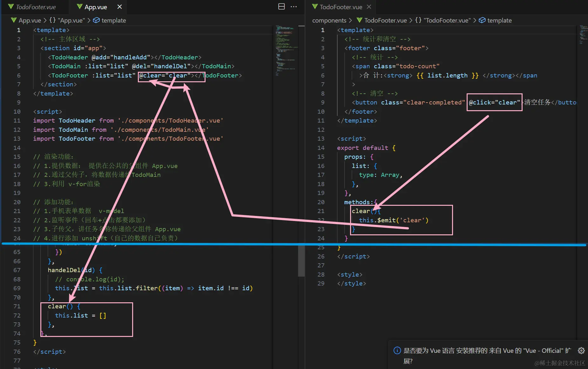The width and height of the screenshot is (588, 369).
Task: Click the TodoHeader @add="handleAdd" tag line
Action: pos(125,57)
